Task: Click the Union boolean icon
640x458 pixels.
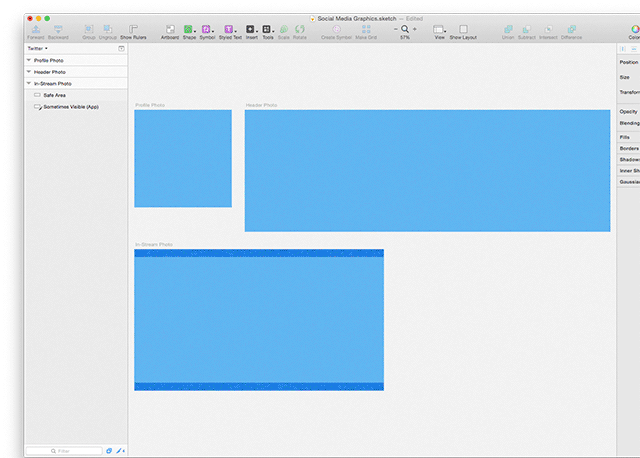Action: pyautogui.click(x=508, y=29)
